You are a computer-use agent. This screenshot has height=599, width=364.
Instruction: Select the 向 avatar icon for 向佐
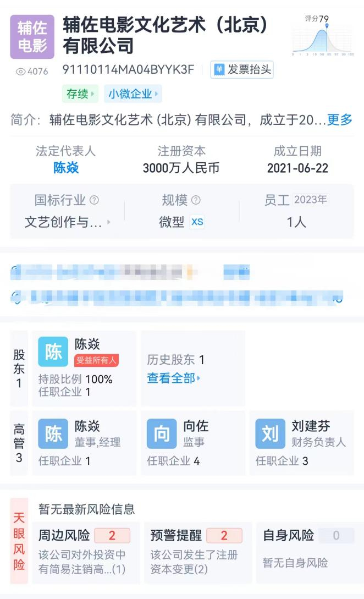tap(161, 435)
